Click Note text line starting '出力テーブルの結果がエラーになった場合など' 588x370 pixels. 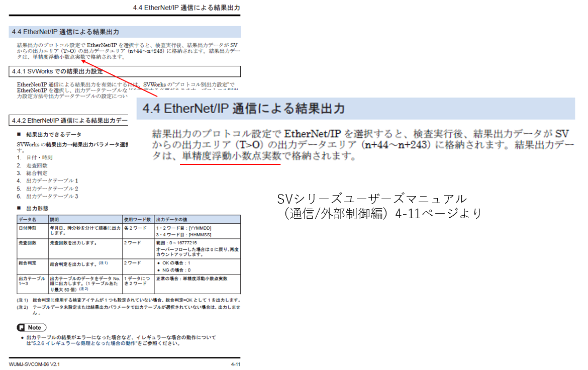[x=121, y=338]
